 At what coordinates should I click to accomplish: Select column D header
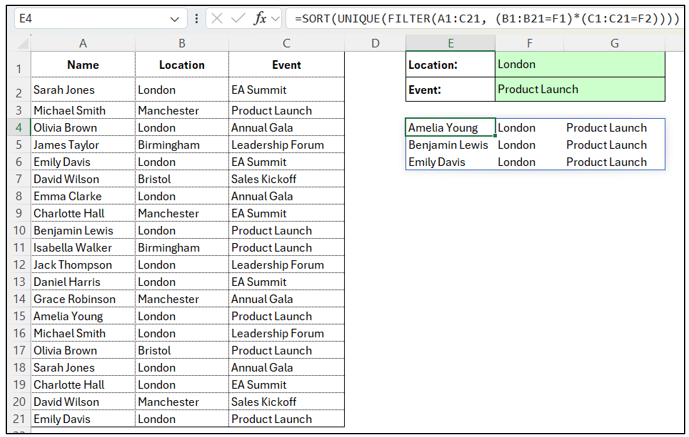point(375,43)
